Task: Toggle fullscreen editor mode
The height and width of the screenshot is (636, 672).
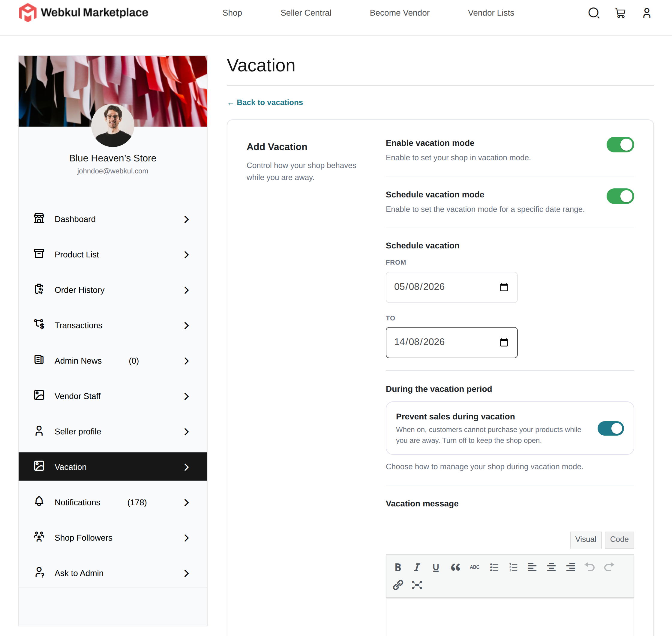Action: pyautogui.click(x=417, y=585)
